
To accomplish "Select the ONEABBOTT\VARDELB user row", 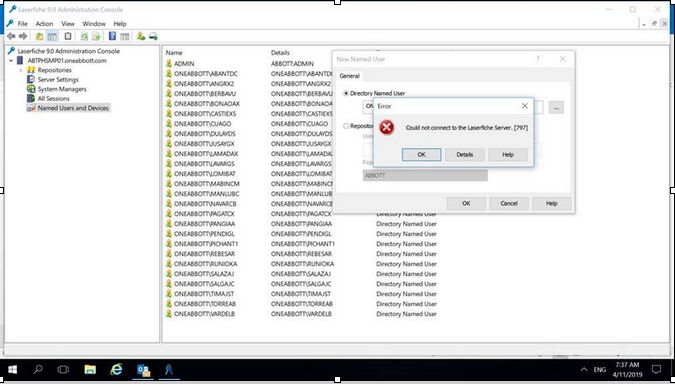I will [204, 314].
